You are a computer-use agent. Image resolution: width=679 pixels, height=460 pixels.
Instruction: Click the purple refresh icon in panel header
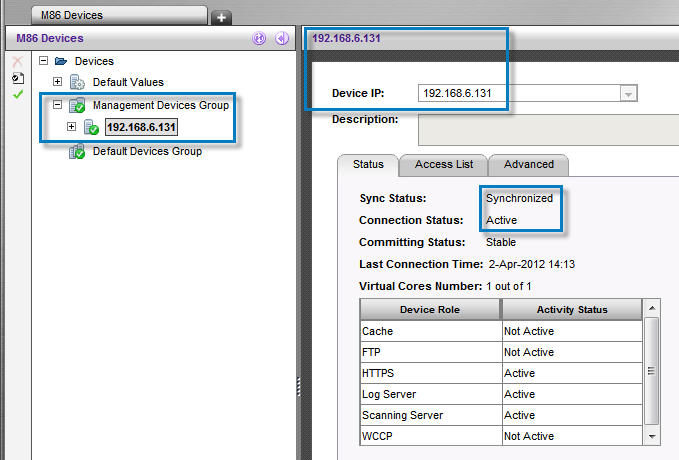point(259,39)
